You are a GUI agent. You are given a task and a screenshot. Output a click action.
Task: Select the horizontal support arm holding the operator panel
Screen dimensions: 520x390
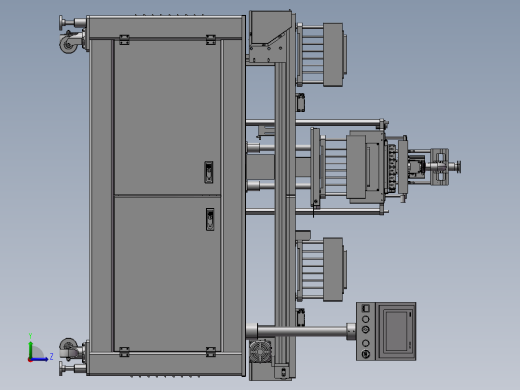click(x=302, y=331)
